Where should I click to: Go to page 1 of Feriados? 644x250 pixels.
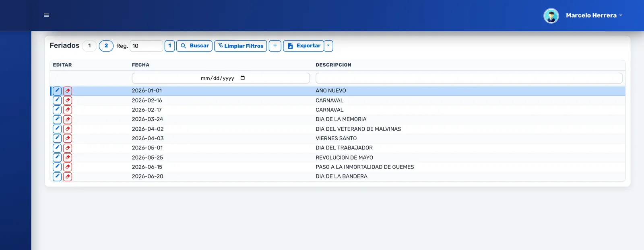[89, 46]
